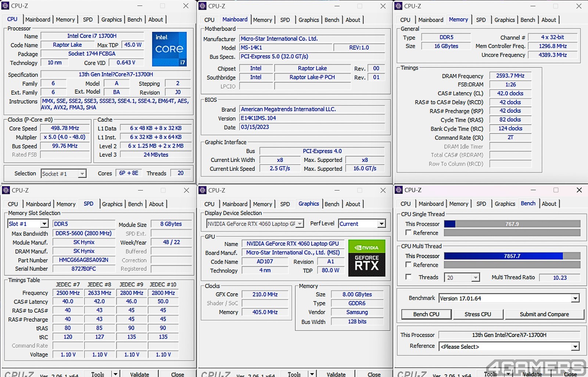Start the Stress CPU test
Screen dimensions: 588x377
[478, 314]
